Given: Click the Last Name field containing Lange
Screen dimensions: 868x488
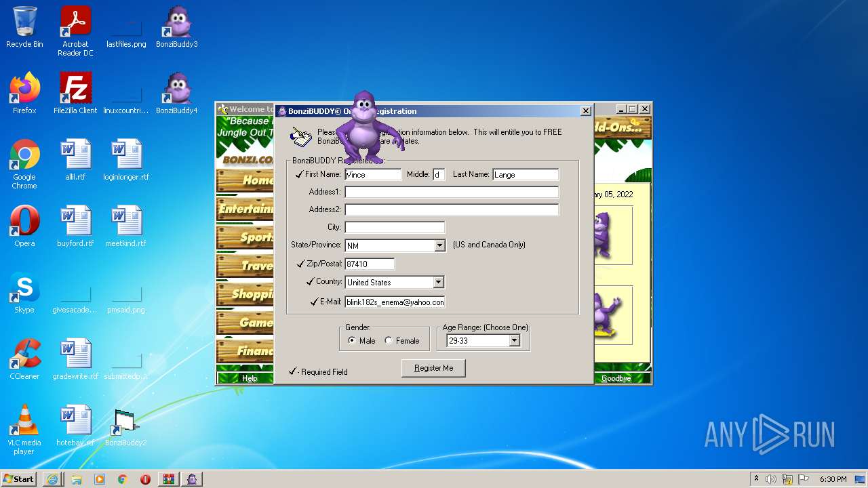Looking at the screenshot, I should pyautogui.click(x=526, y=175).
